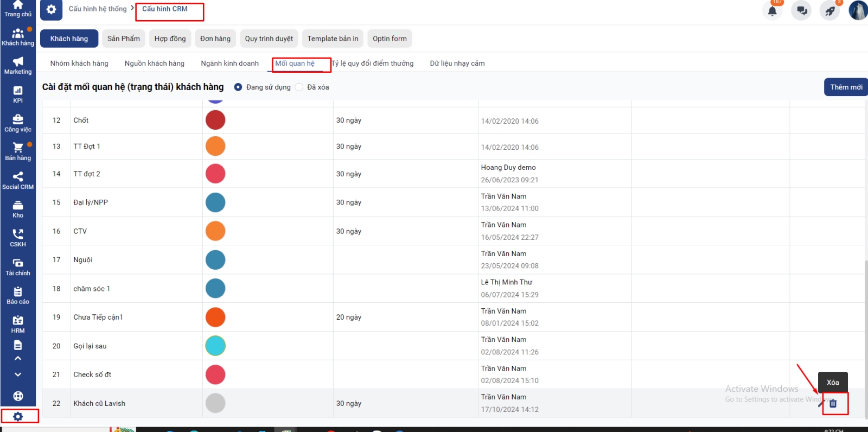The image size is (868, 432).
Task: Open the chat messages icon
Action: [801, 11]
